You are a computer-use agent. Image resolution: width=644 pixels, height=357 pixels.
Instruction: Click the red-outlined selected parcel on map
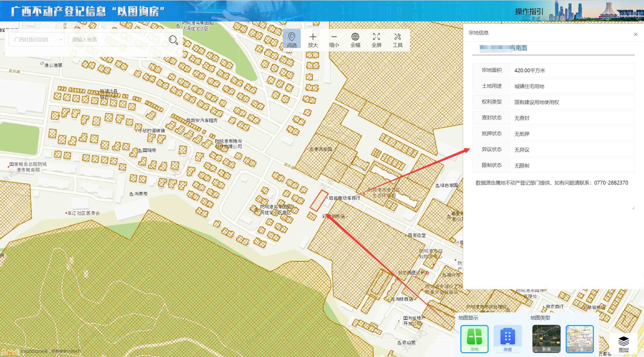319,200
